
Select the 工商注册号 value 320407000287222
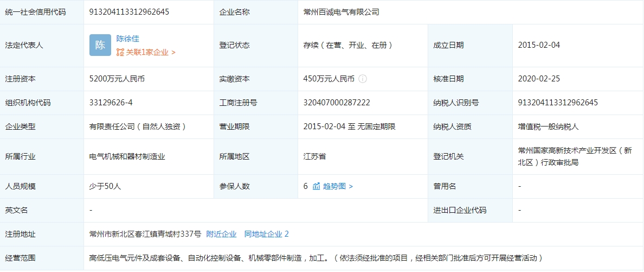pyautogui.click(x=337, y=103)
